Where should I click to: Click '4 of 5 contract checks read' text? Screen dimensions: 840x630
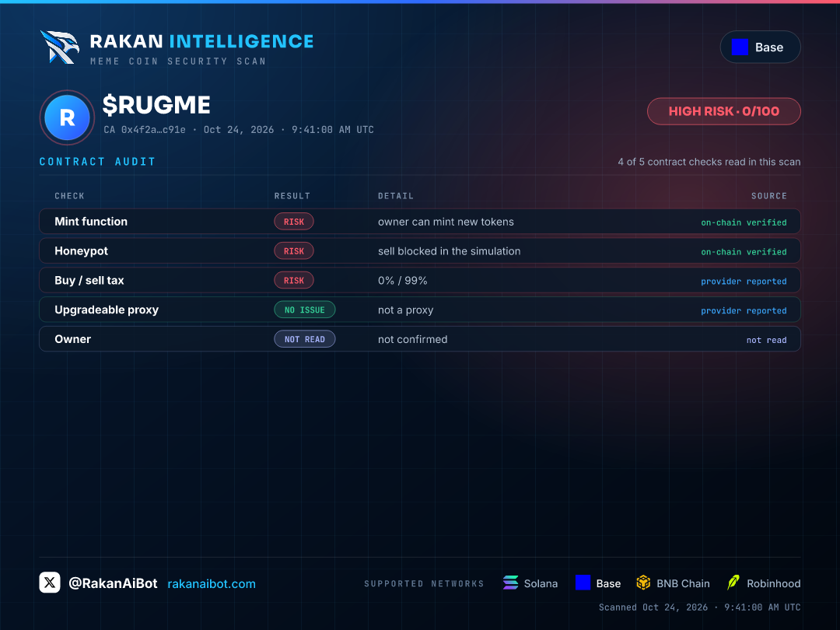click(709, 162)
